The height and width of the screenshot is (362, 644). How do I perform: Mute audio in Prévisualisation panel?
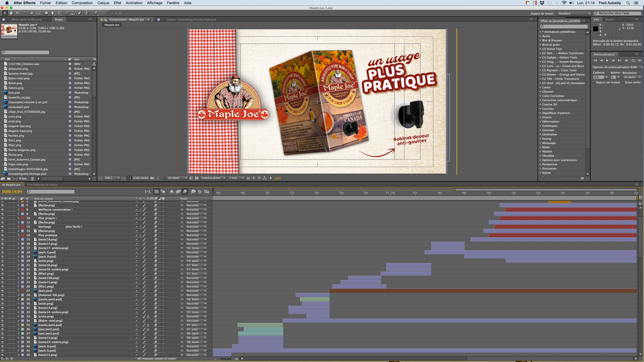click(x=626, y=60)
